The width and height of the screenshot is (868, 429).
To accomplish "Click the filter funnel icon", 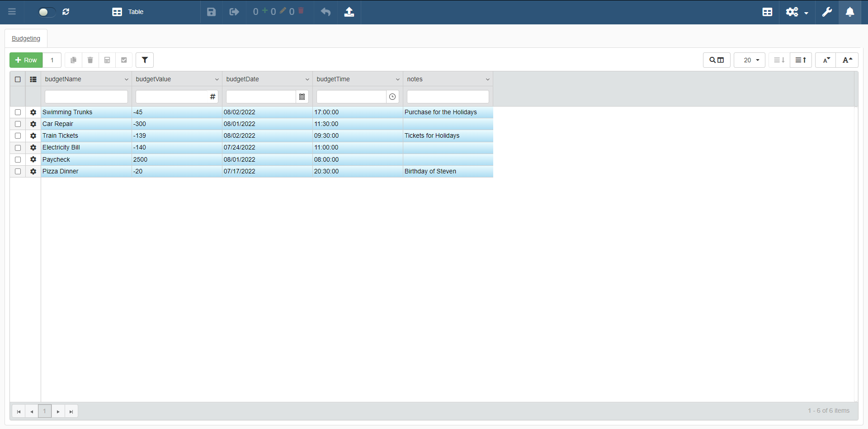I will click(x=145, y=60).
